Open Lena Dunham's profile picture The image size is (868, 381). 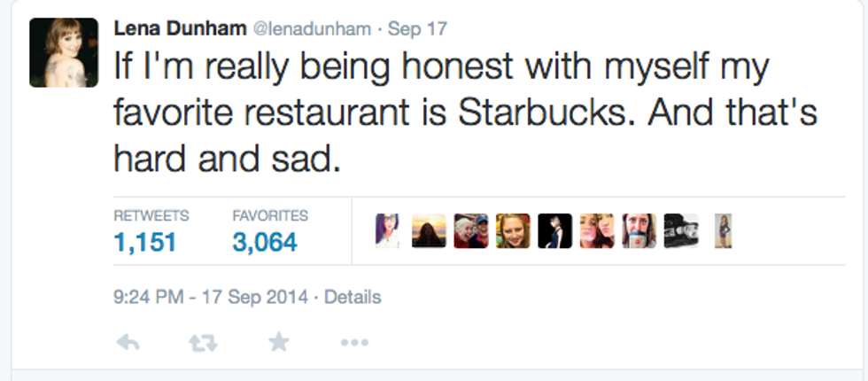(63, 52)
